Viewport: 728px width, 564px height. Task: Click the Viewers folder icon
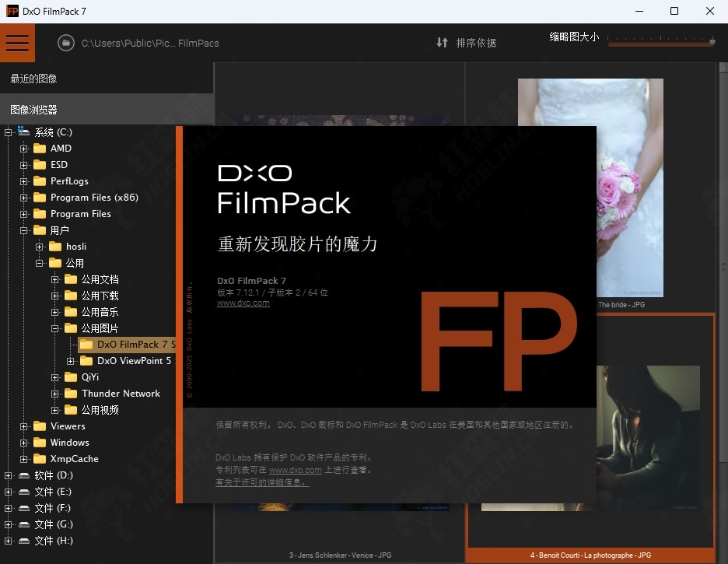click(40, 426)
